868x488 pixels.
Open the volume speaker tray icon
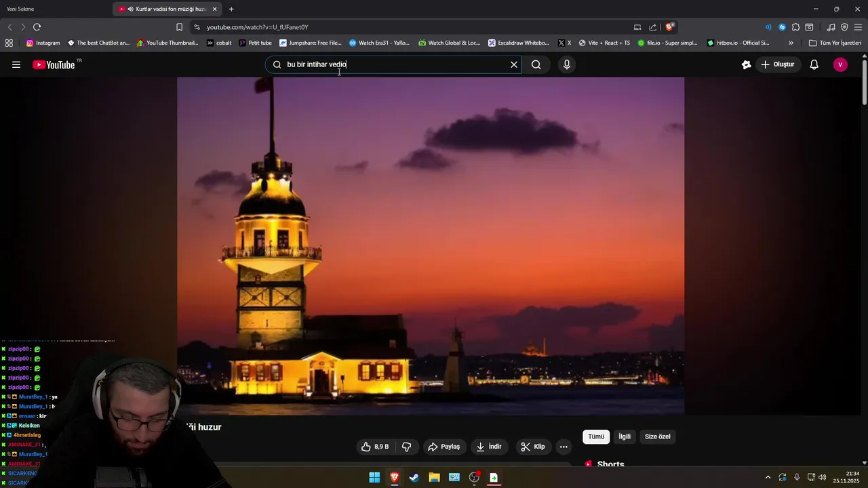pos(823,477)
